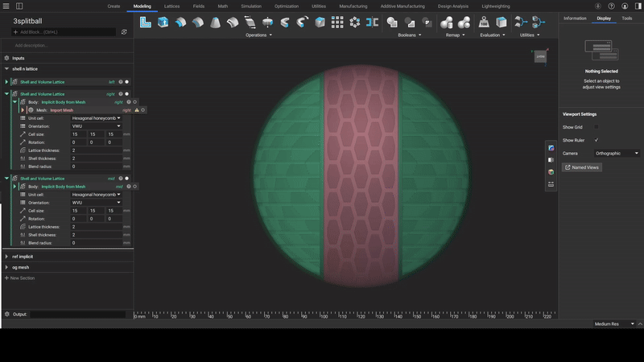Viewport: 644px width, 362px height.
Task: Click the blue box Bounding Body icon
Action: [x=320, y=23]
